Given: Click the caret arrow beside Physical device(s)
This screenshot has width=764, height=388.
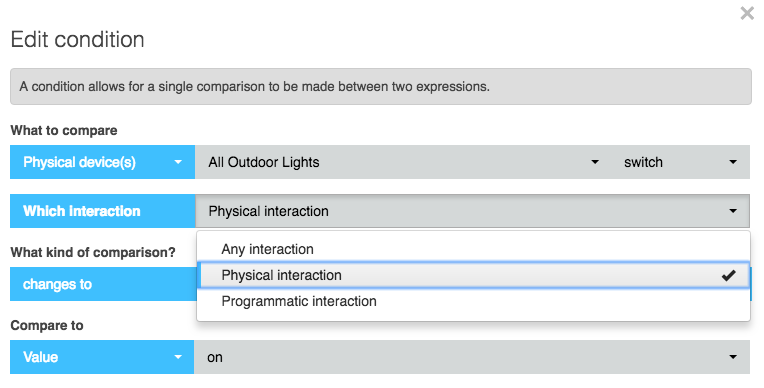Looking at the screenshot, I should pyautogui.click(x=178, y=162).
